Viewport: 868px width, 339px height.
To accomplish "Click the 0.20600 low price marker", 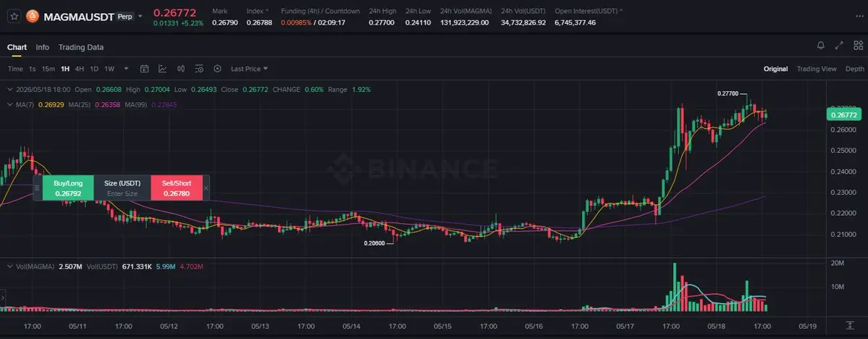I will pyautogui.click(x=374, y=243).
